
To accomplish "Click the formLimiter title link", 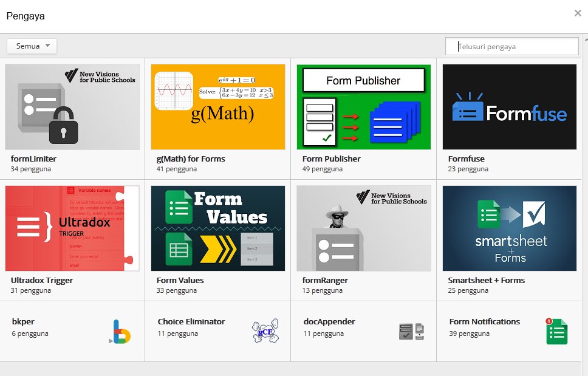I will pyautogui.click(x=33, y=159).
